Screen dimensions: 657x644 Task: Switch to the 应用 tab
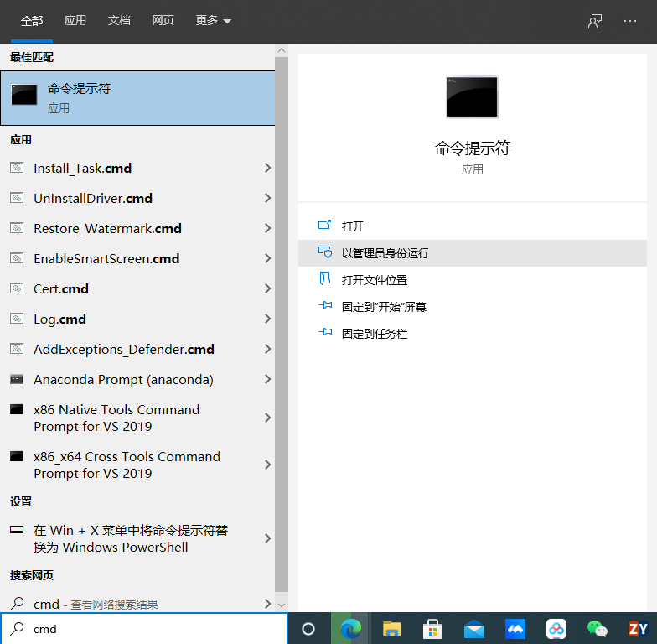tap(75, 20)
